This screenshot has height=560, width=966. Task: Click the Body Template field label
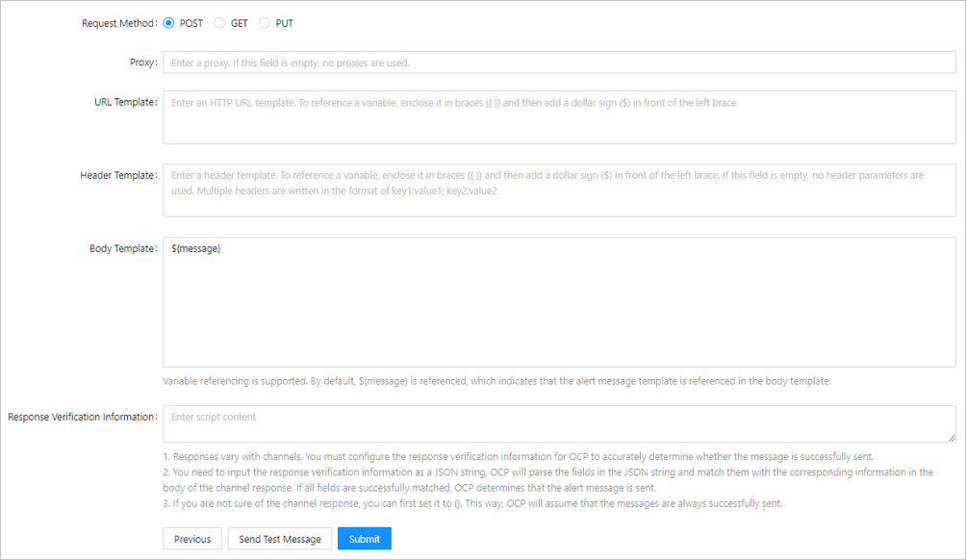pyautogui.click(x=122, y=248)
